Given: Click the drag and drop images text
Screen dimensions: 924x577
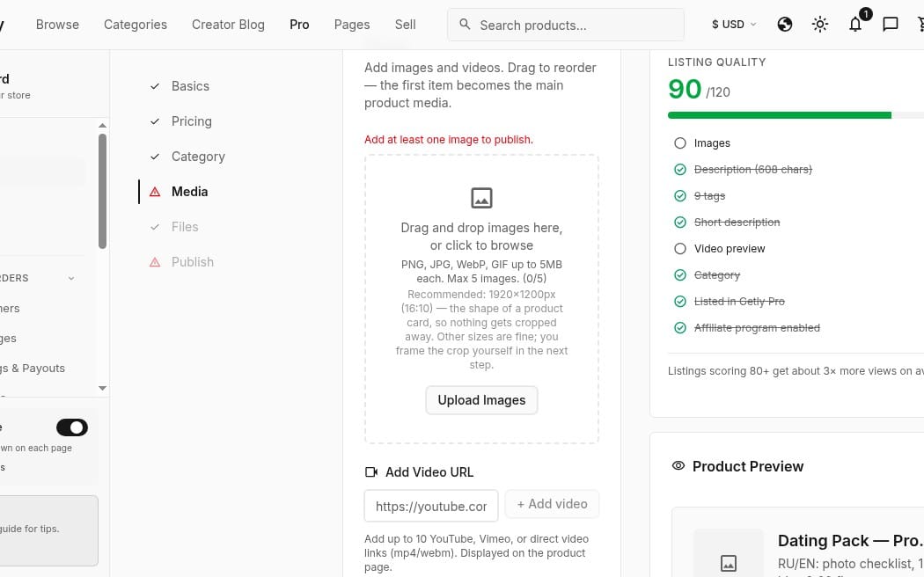Looking at the screenshot, I should 481,237.
